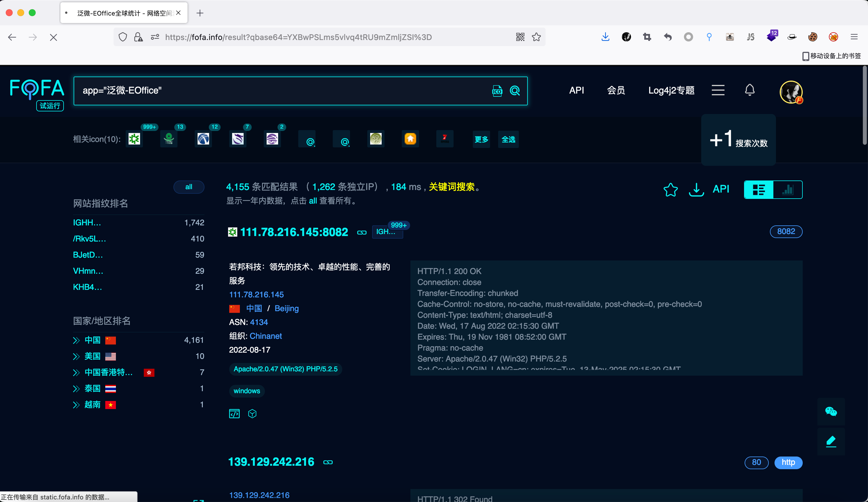Select the related icon with badge 2
This screenshot has width=868, height=502.
point(272,139)
